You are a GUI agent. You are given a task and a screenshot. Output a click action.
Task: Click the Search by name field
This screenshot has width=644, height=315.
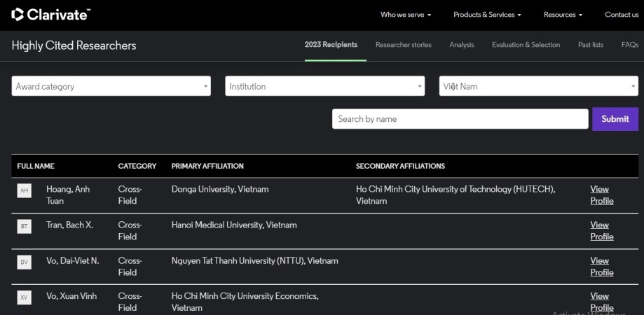[460, 119]
